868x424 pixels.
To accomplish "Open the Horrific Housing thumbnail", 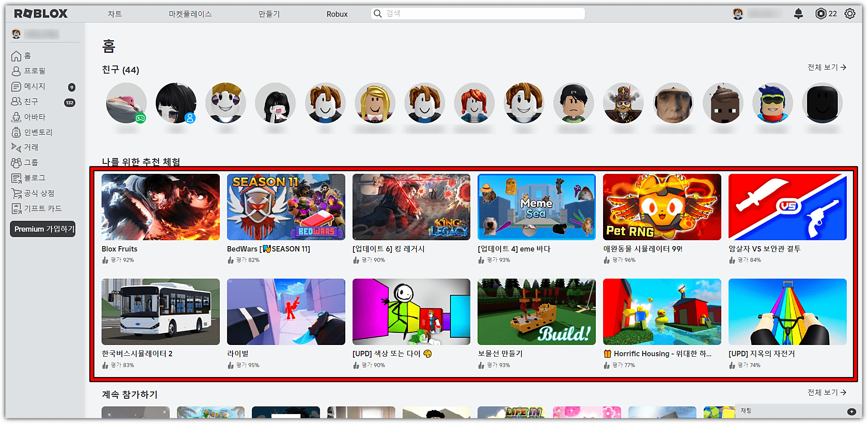I will pyautogui.click(x=662, y=312).
